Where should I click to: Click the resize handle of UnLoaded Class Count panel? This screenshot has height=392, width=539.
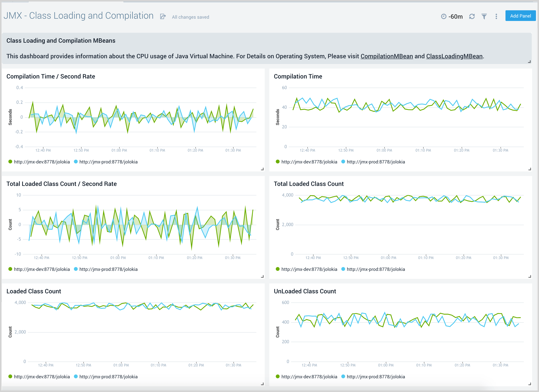530,384
